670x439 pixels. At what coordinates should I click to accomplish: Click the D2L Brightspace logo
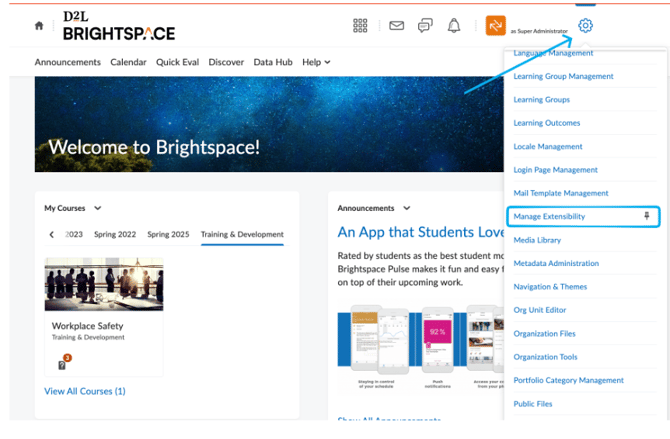(x=119, y=26)
